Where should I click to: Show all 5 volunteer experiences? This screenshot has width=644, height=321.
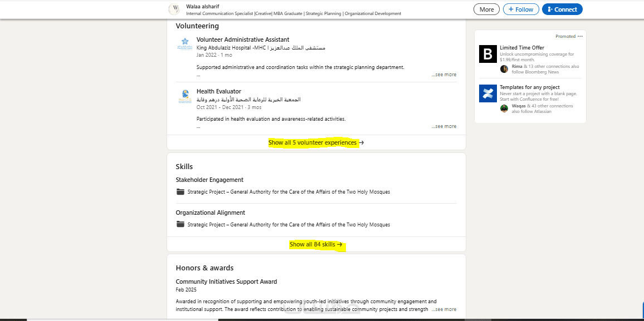pos(316,143)
